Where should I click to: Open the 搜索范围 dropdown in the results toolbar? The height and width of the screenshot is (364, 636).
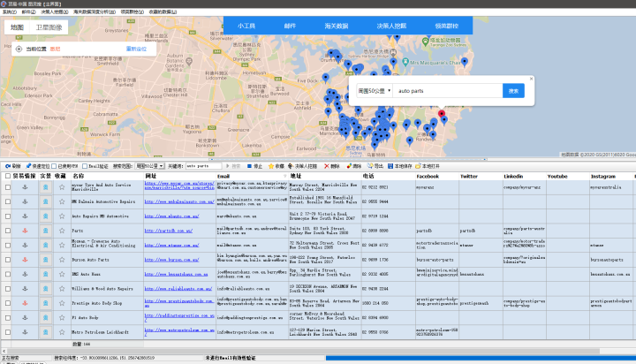point(149,166)
